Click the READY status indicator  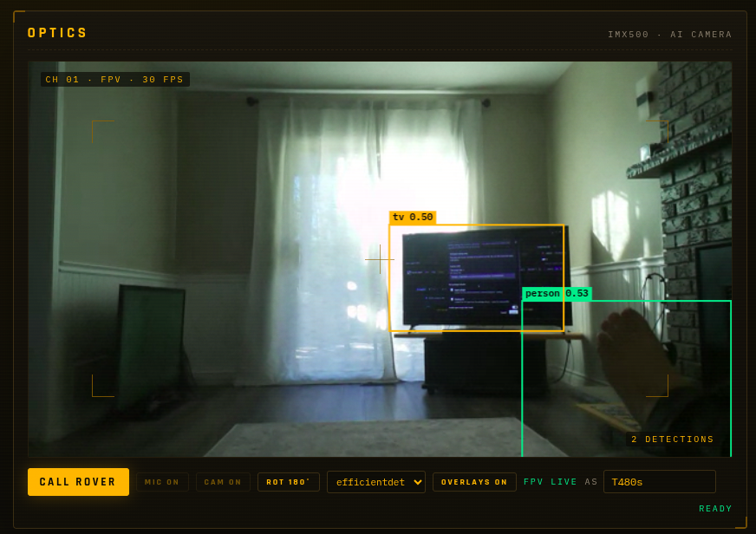[715, 509]
